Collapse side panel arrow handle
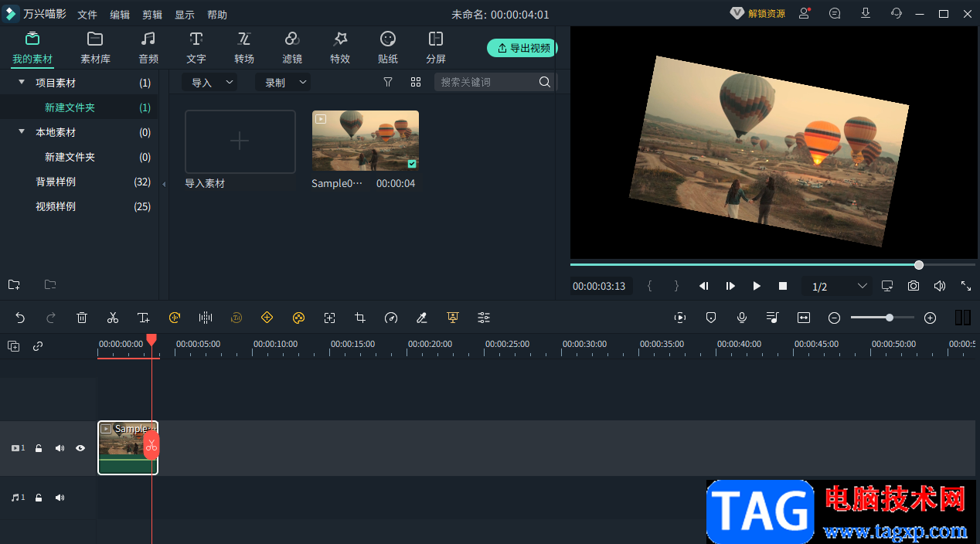Image resolution: width=980 pixels, height=544 pixels. 163,185
